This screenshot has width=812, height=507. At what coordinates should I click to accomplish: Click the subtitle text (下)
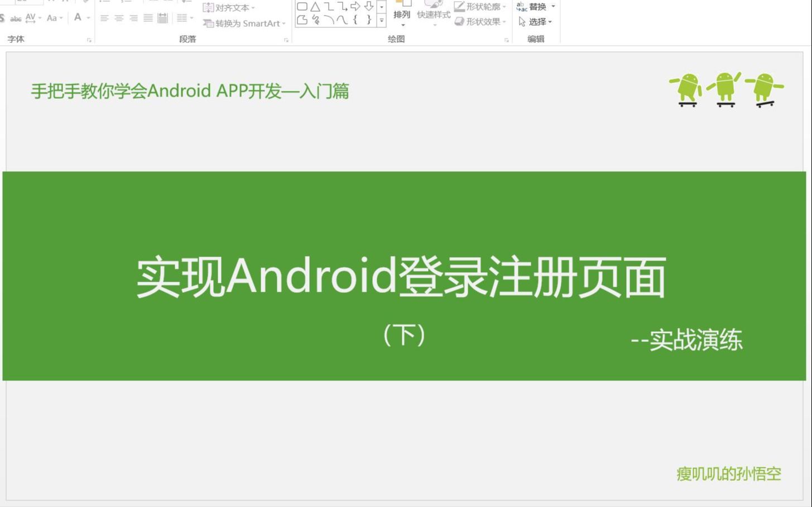405,335
